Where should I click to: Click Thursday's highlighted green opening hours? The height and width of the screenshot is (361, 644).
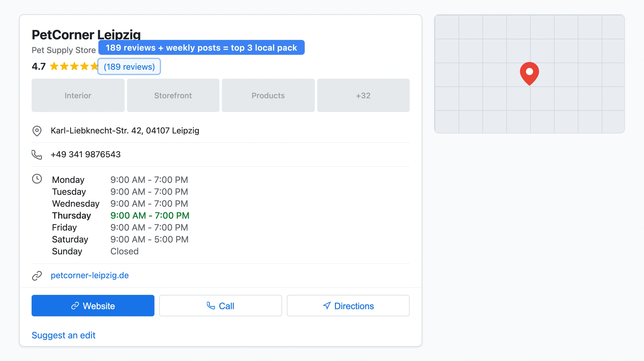click(x=150, y=215)
